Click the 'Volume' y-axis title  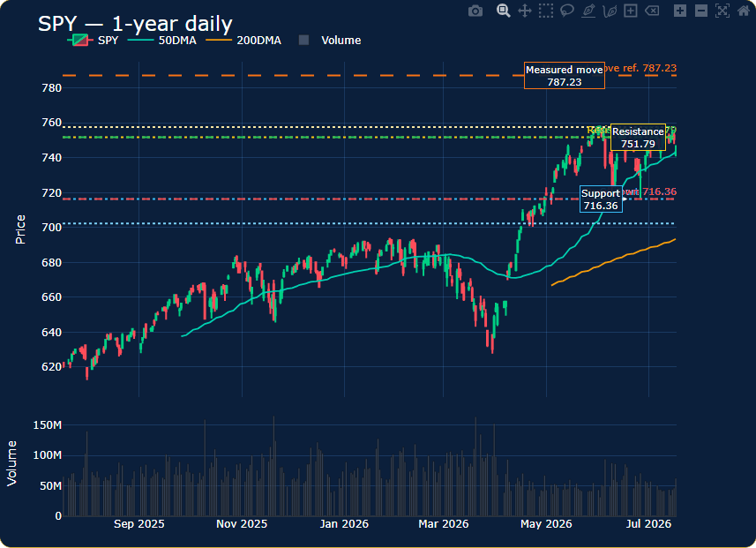[x=11, y=463]
